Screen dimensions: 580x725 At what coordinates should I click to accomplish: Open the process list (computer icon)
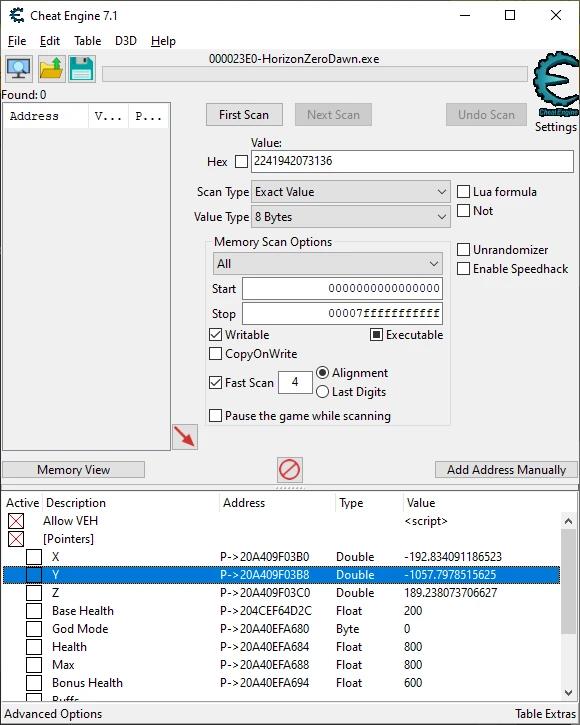(x=19, y=69)
